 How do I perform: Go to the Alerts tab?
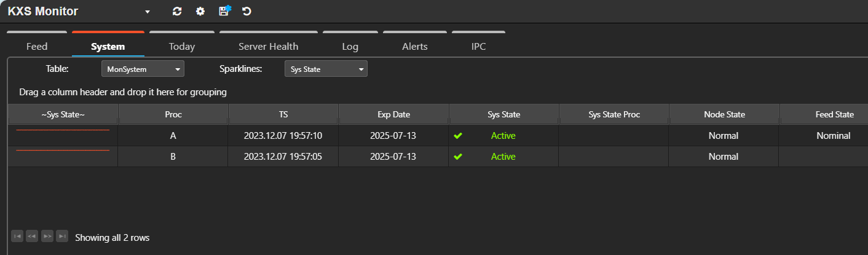(415, 46)
